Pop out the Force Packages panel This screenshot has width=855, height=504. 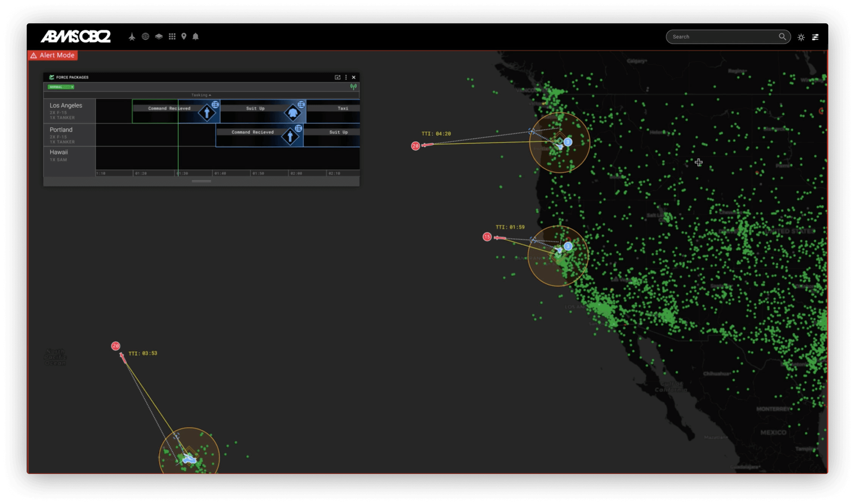tap(338, 77)
